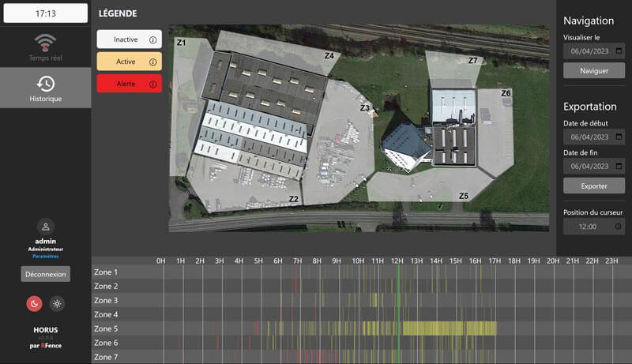632x364 pixels.
Task: Click clock icon in Position du curseur
Action: coord(618,227)
